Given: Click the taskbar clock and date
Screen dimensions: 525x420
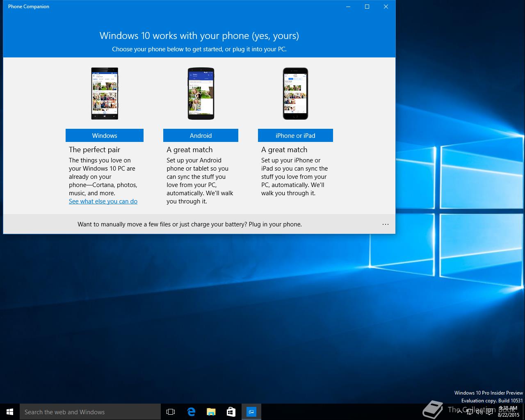Looking at the screenshot, I should point(509,412).
